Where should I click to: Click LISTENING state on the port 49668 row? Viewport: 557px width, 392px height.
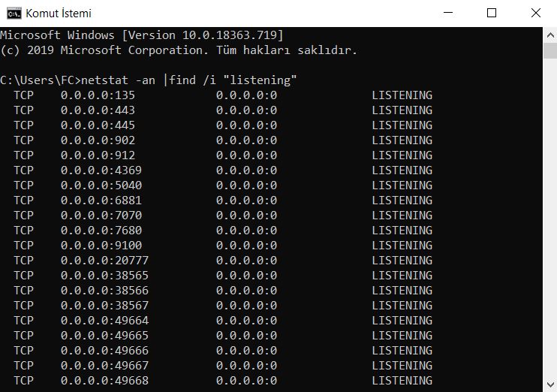coord(402,381)
